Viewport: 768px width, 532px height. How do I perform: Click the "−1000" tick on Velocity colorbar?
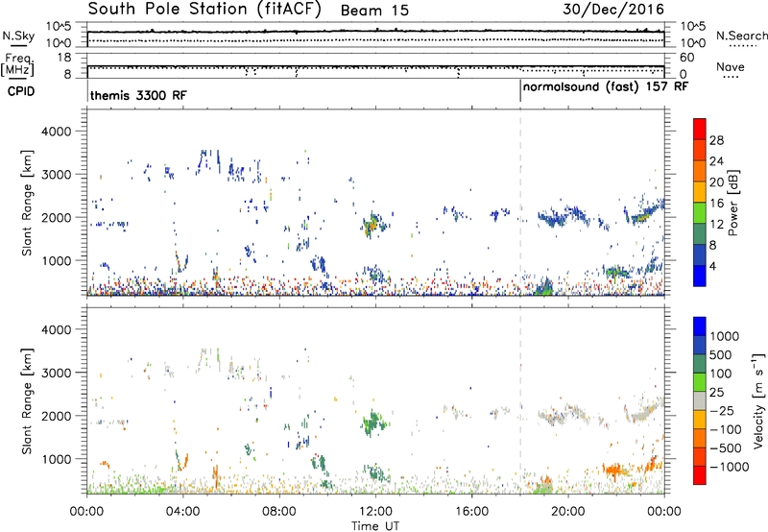[729, 467]
